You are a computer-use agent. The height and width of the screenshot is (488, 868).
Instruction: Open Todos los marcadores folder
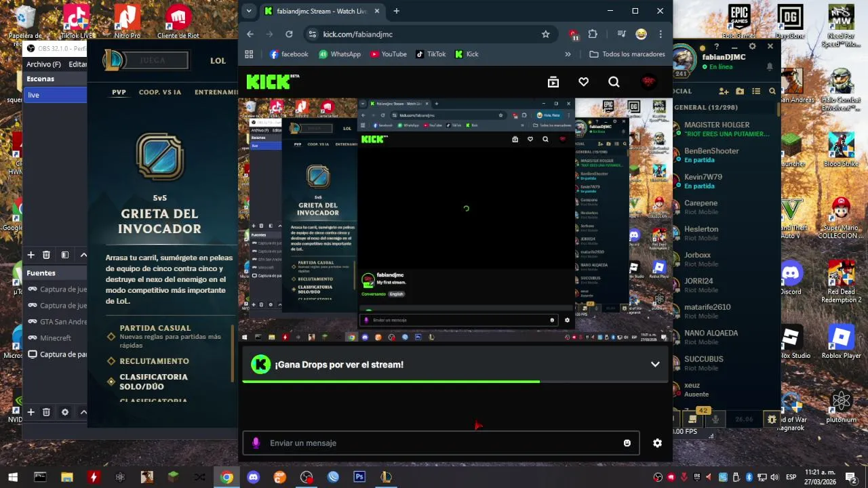click(x=627, y=54)
